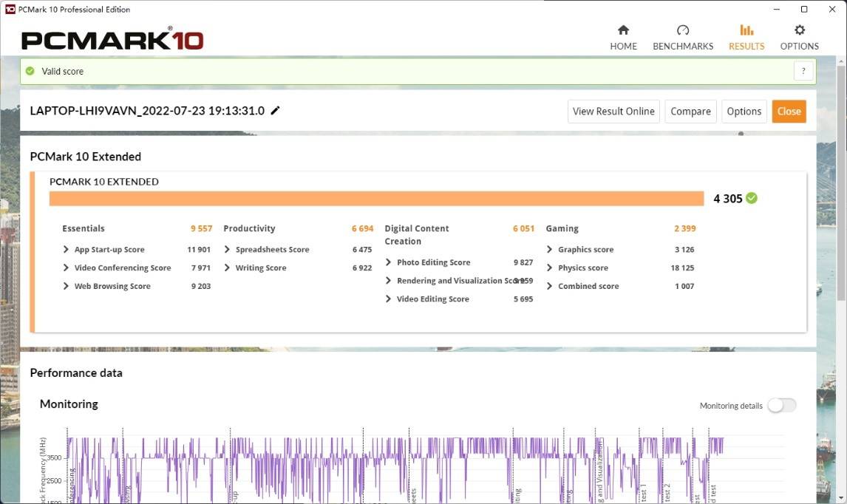Click the question mark help icon

point(803,71)
